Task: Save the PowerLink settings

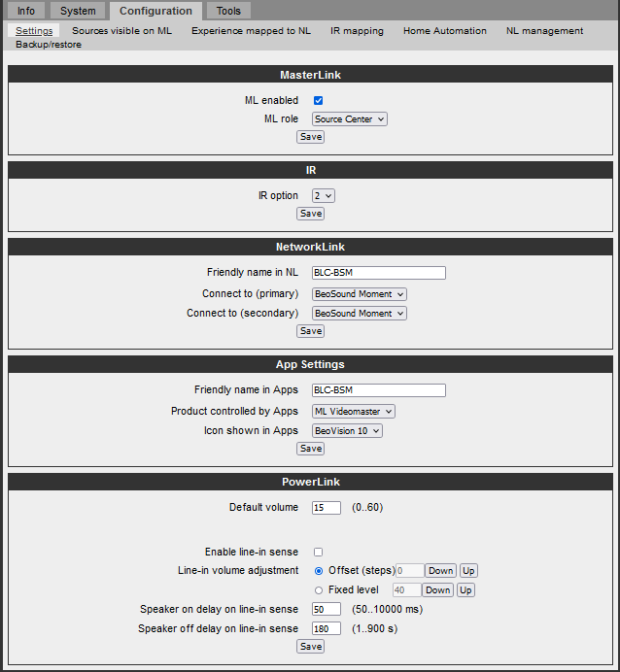Action: [x=310, y=647]
